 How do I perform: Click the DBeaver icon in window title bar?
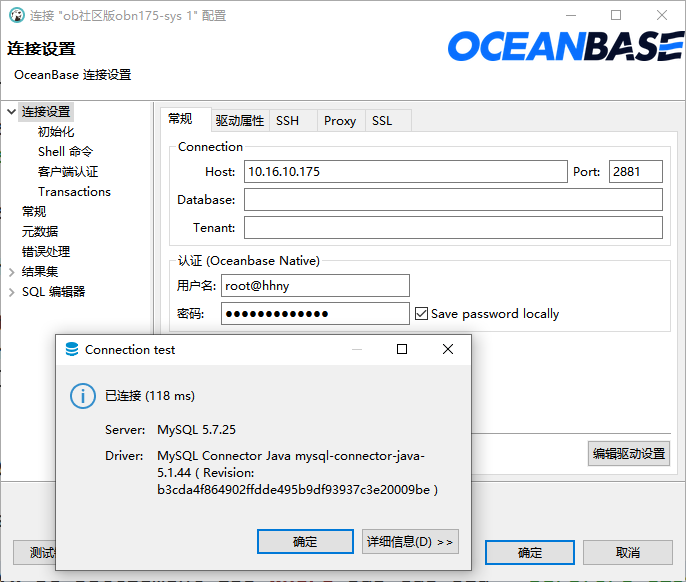[x=17, y=15]
